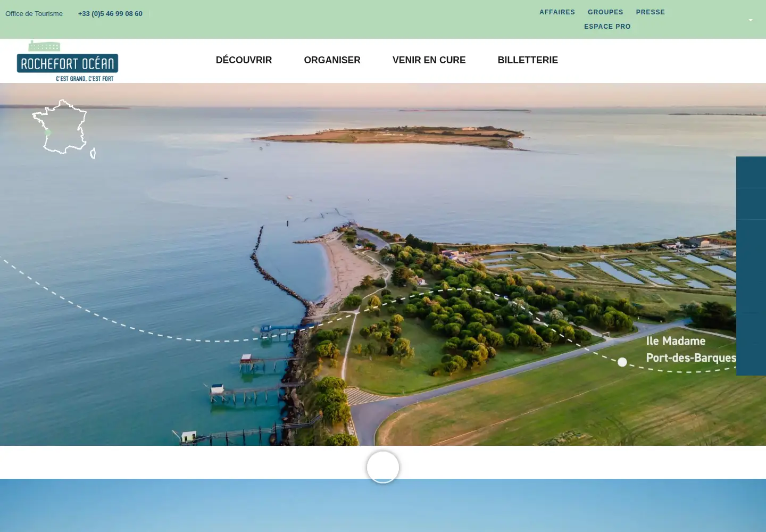Screen dimensions: 766x532
Task: Visit the PRESSE link
Action: pos(651,12)
